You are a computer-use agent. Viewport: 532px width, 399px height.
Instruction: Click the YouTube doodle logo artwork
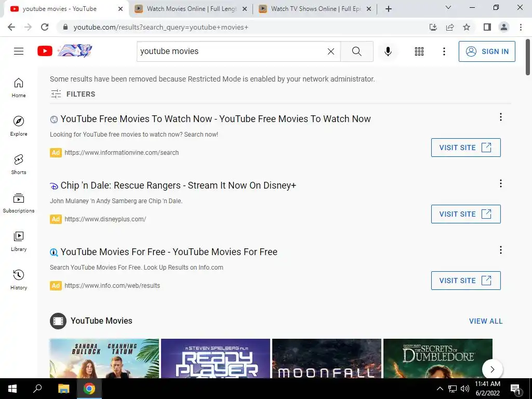tap(75, 51)
